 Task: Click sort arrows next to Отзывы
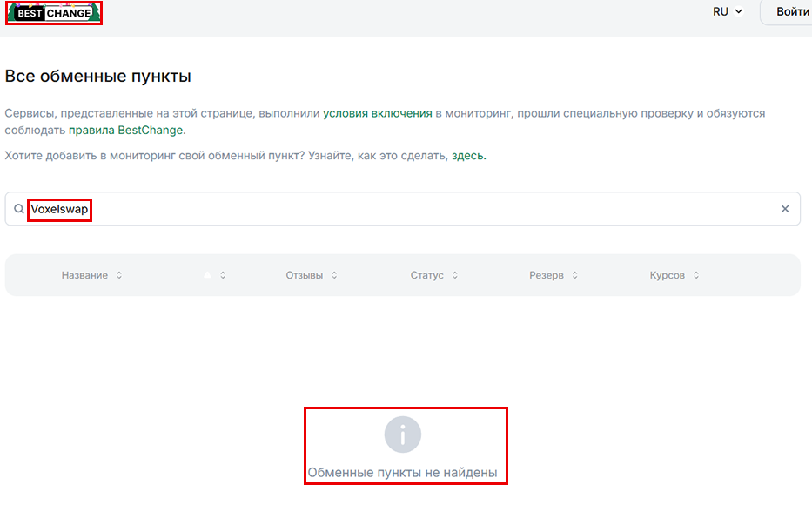pos(334,275)
